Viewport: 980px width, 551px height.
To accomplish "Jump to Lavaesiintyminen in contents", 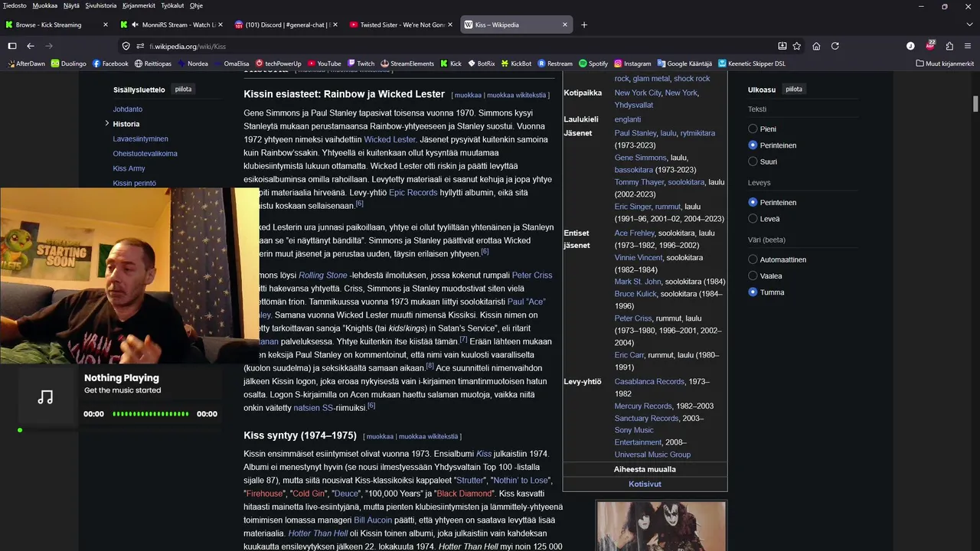I will 141,139.
